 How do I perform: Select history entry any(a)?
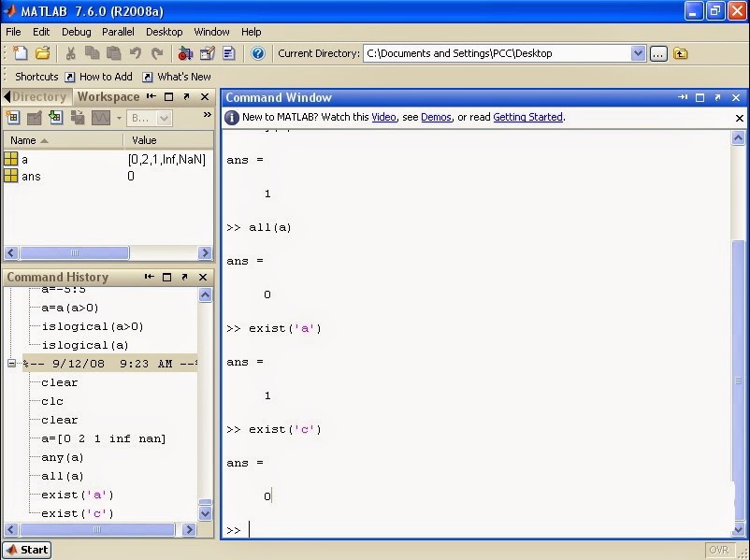pyautogui.click(x=63, y=458)
